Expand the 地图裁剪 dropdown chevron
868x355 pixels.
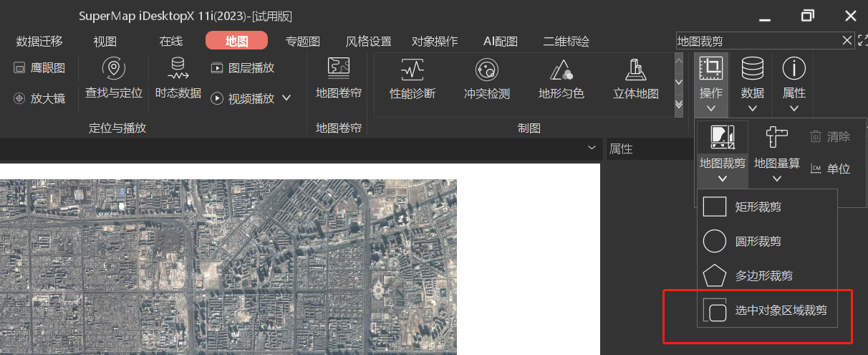point(723,179)
